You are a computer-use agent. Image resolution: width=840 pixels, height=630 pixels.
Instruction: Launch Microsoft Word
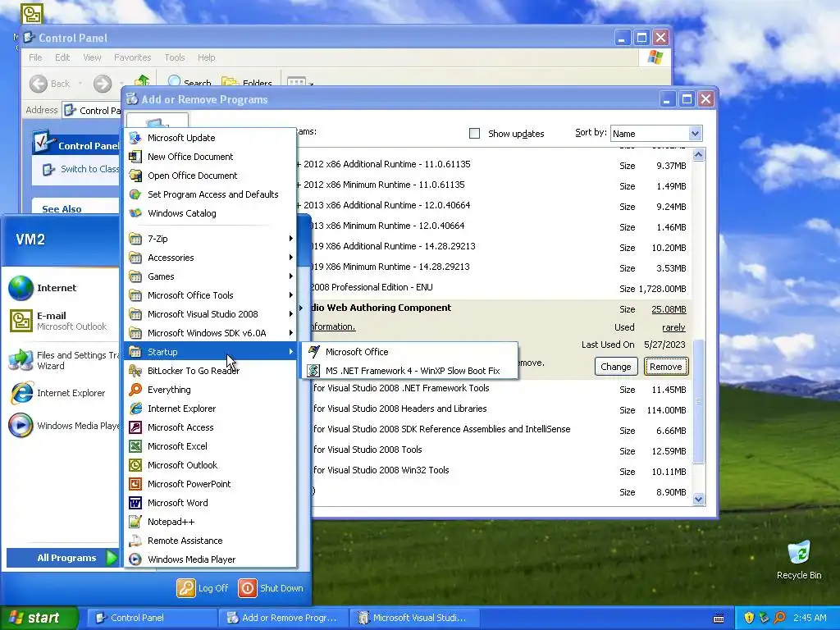click(210, 503)
